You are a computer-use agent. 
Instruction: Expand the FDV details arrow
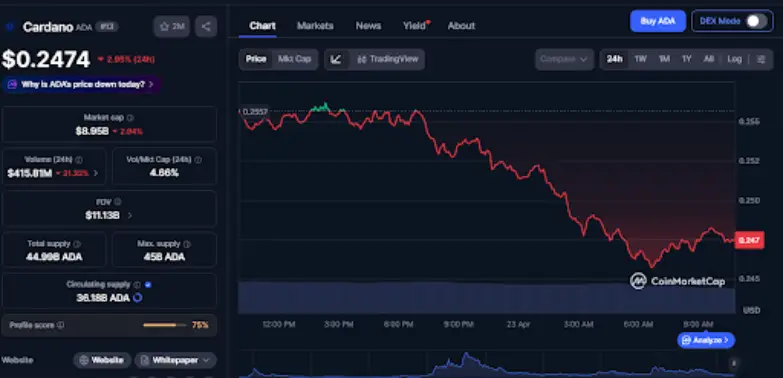[x=129, y=216]
